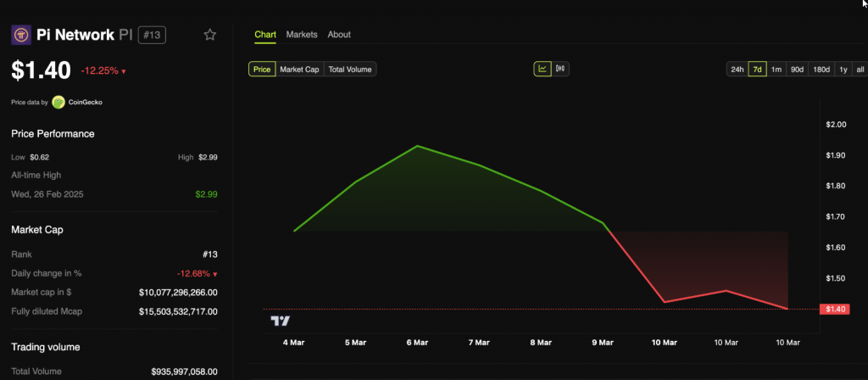
Task: Click the large $1.40 price
Action: point(41,70)
